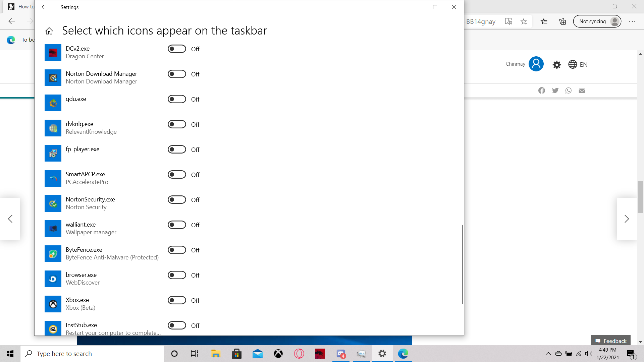This screenshot has width=644, height=362.
Task: Click the InstStub.exe app icon
Action: (x=53, y=328)
